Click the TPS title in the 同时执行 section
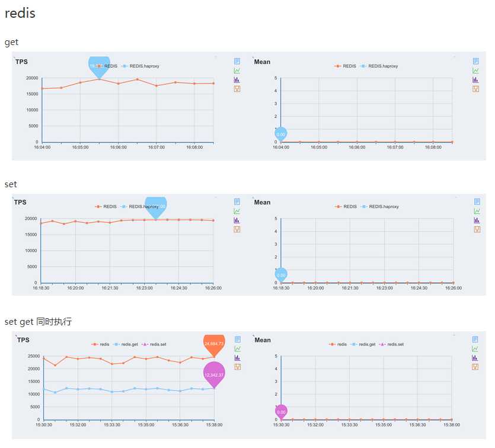495x448 pixels. 23,340
